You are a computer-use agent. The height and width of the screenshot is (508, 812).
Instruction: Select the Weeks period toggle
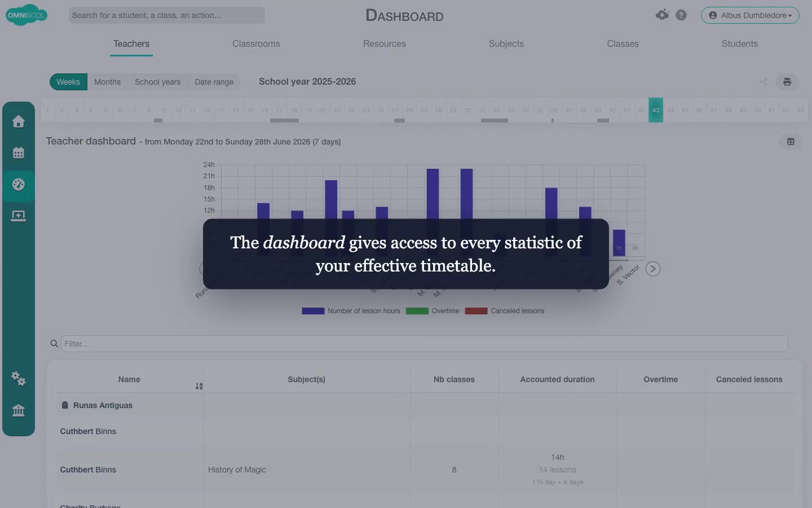pyautogui.click(x=68, y=82)
